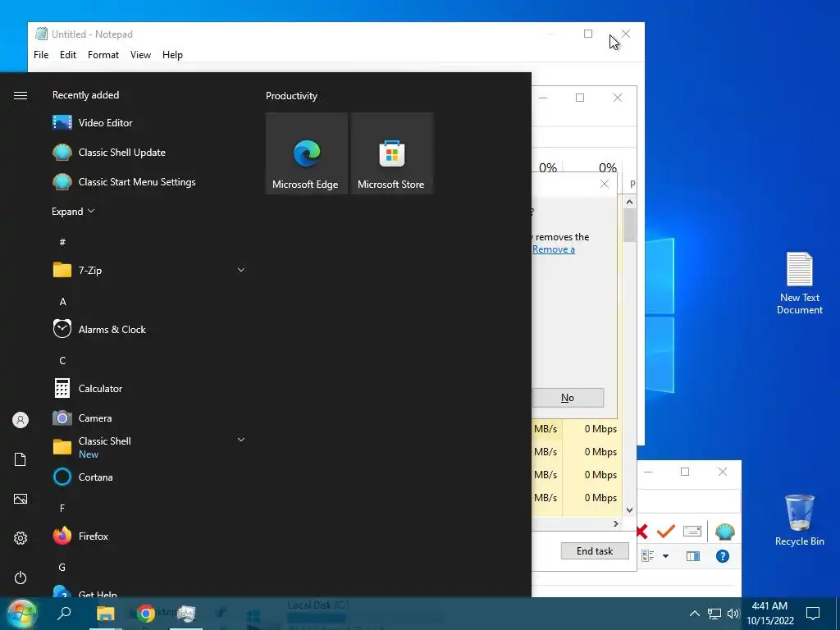The height and width of the screenshot is (630, 840).
Task: Click the Classic Shell toolbar icon
Action: tap(725, 532)
